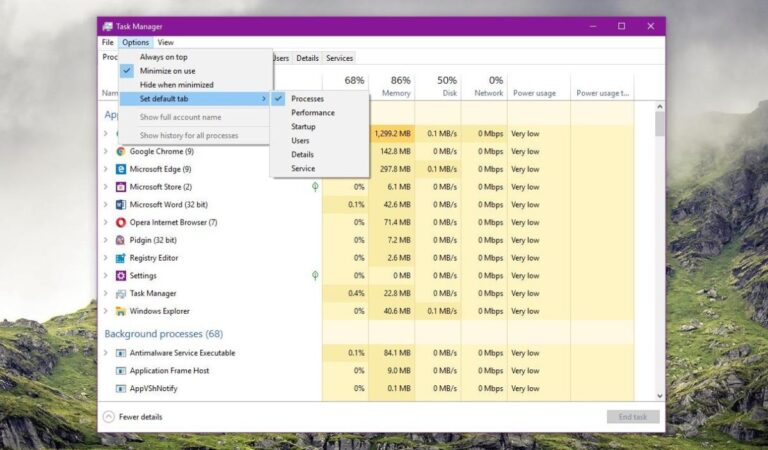This screenshot has width=768, height=450.
Task: Expand the Google Chrome (9) group
Action: click(106, 151)
